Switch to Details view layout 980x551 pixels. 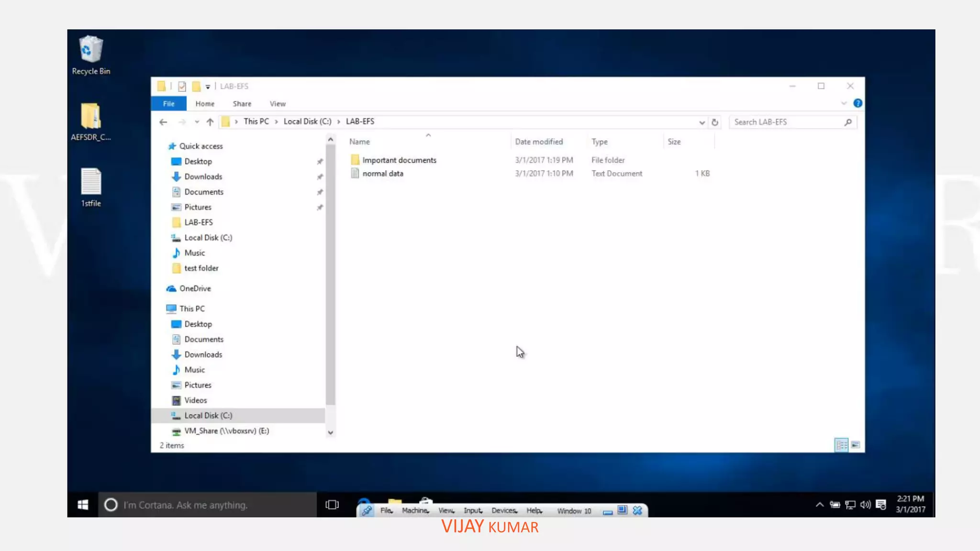coord(841,445)
